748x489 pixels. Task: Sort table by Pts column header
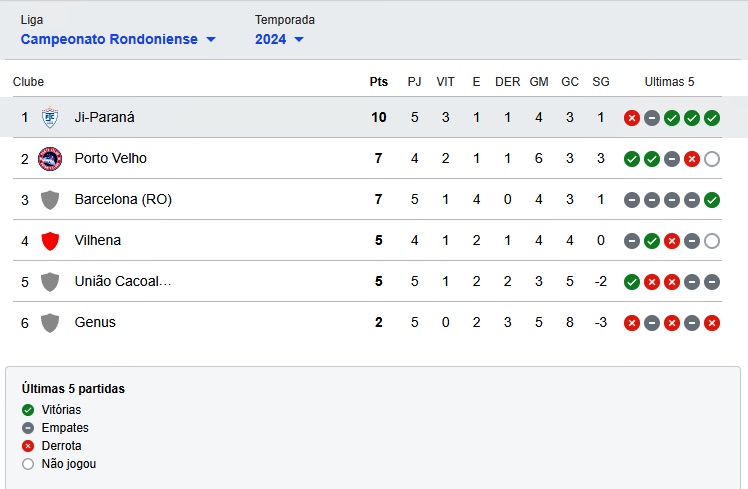click(x=379, y=82)
